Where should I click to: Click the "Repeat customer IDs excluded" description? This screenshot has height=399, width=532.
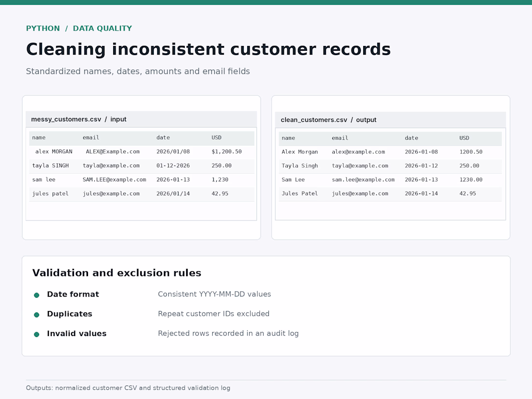coord(214,314)
